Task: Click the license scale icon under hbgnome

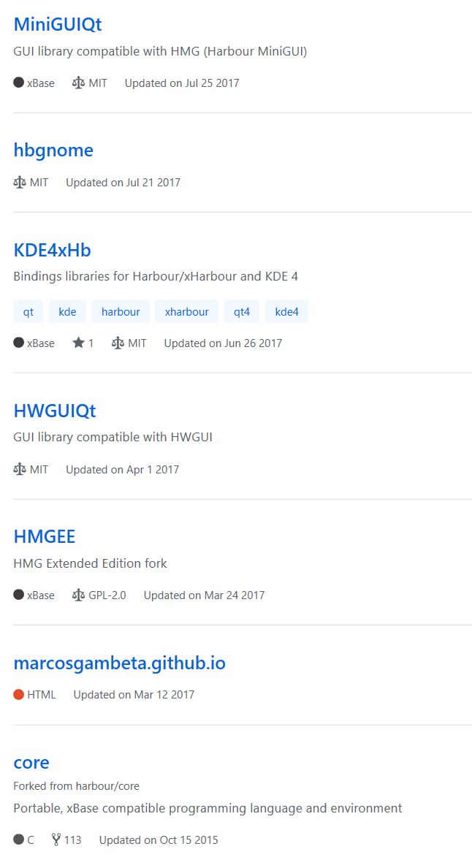Action: tap(20, 182)
